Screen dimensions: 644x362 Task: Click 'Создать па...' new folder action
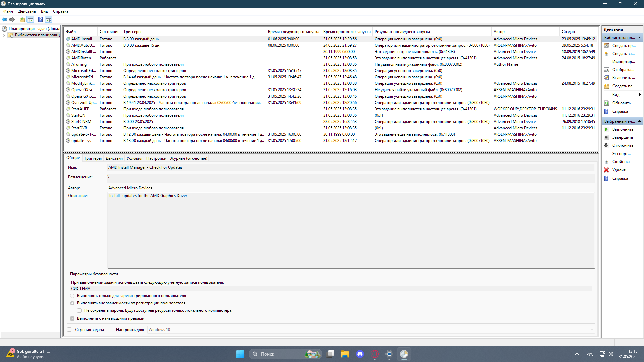pyautogui.click(x=624, y=86)
